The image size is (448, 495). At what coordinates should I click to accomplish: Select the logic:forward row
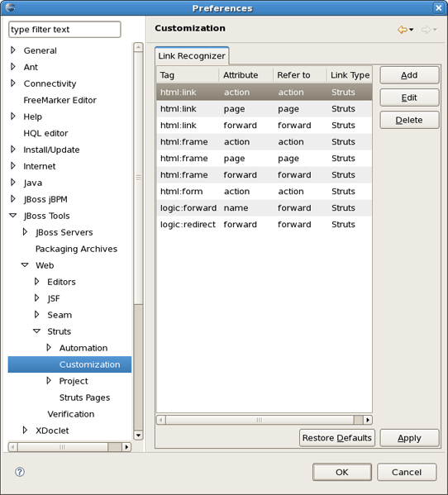(x=265, y=207)
